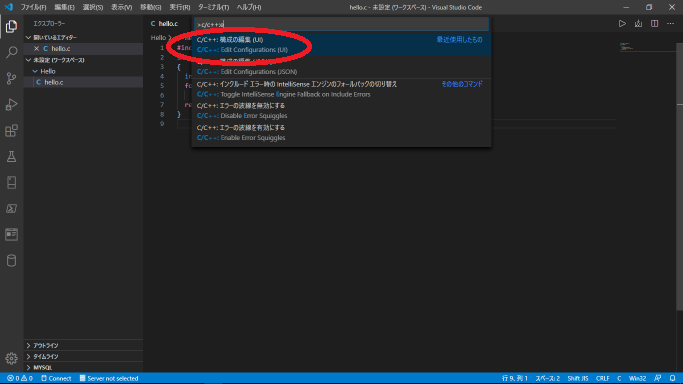Image resolution: width=683 pixels, height=384 pixels.
Task: Click the errors and warnings status indicator
Action: 20,378
